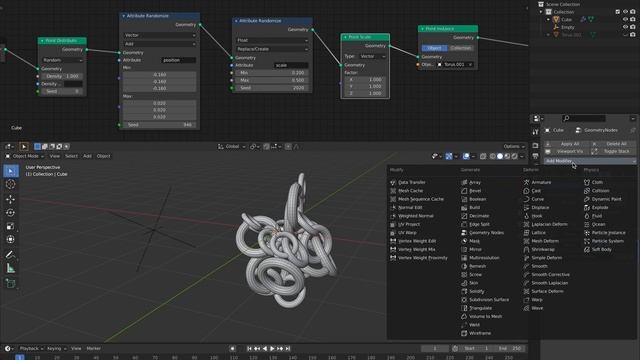Click the position attribute input field
640x360 pixels.
179,60
